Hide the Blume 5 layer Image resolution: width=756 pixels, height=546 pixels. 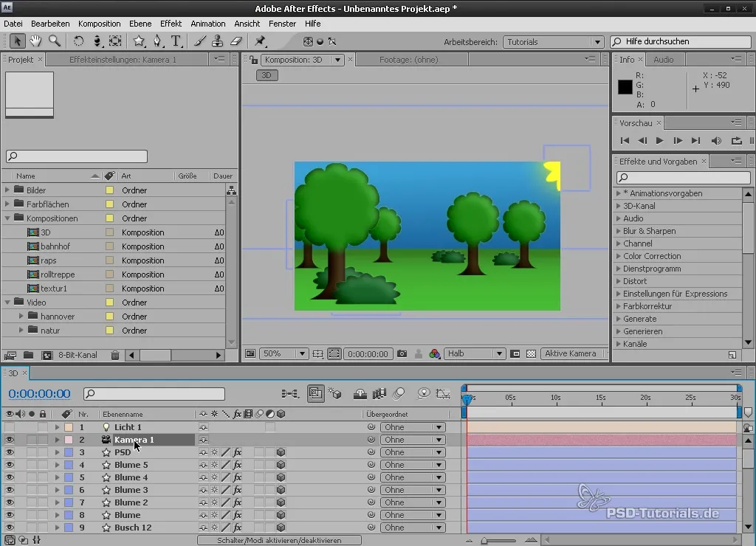pos(10,465)
